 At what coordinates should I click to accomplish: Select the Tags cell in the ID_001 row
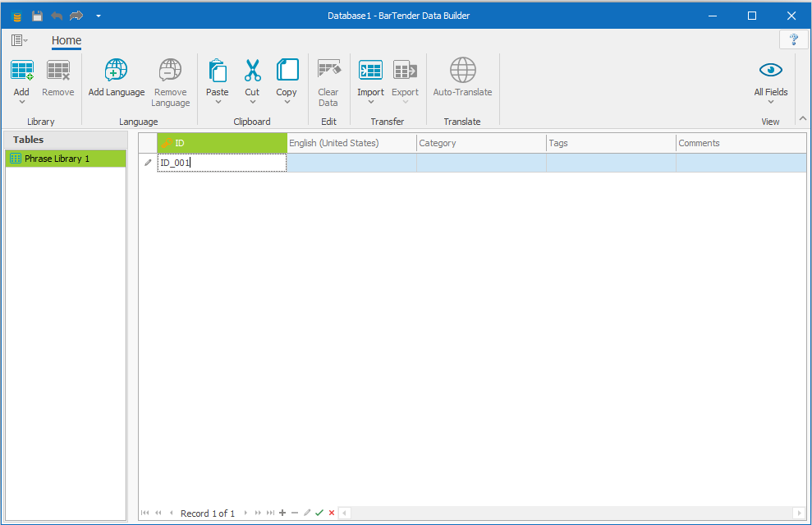pos(611,163)
